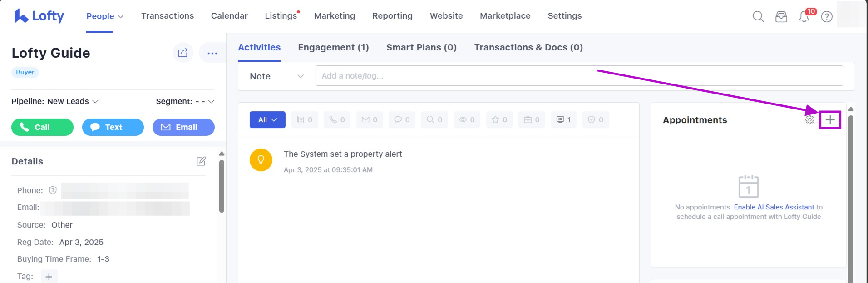Viewport: 868px width, 283px height.
Task: Follow the Enable AI Sales Assistant link
Action: 774,207
